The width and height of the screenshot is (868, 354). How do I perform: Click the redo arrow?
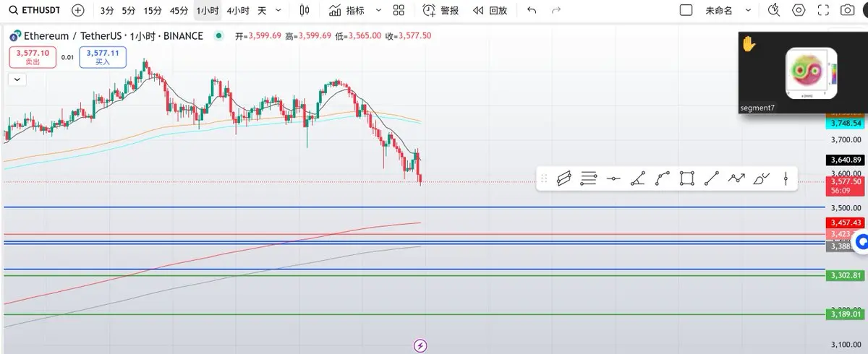[x=556, y=11]
